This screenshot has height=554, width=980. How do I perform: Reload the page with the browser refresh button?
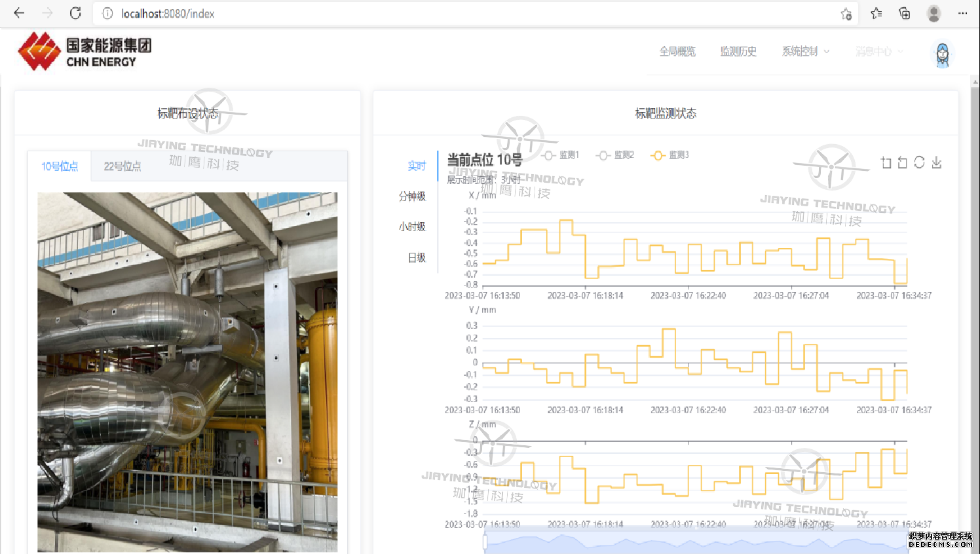(75, 13)
